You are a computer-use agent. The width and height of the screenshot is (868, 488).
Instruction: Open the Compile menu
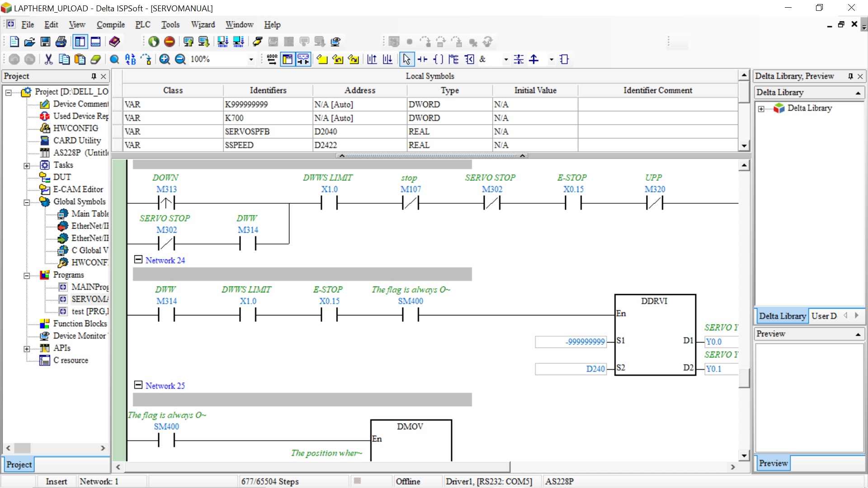(x=110, y=24)
